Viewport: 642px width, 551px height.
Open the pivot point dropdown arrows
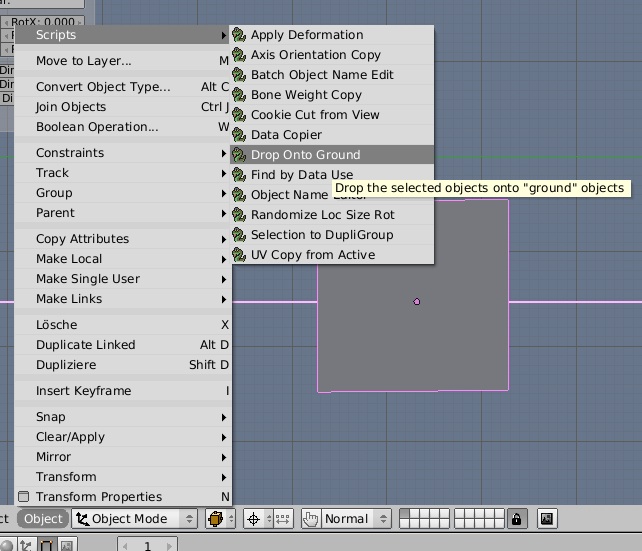point(269,519)
